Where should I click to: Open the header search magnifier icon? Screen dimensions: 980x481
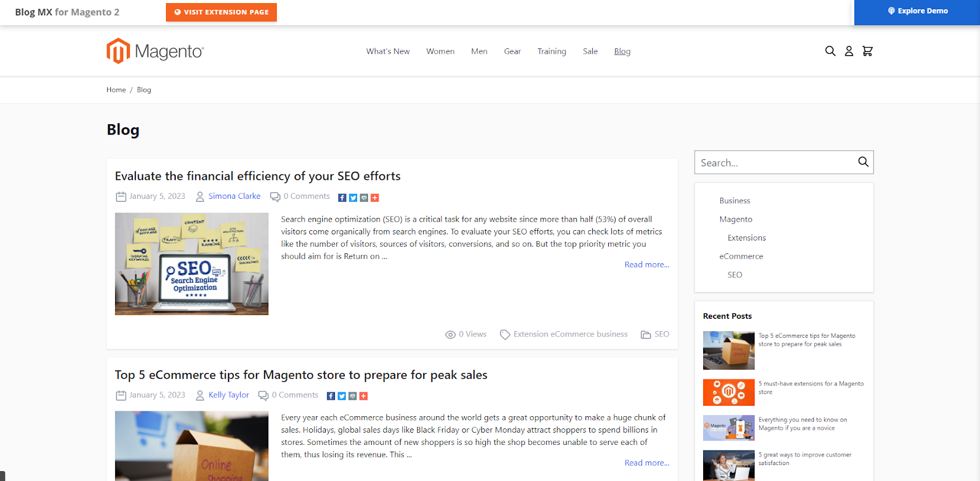click(830, 51)
